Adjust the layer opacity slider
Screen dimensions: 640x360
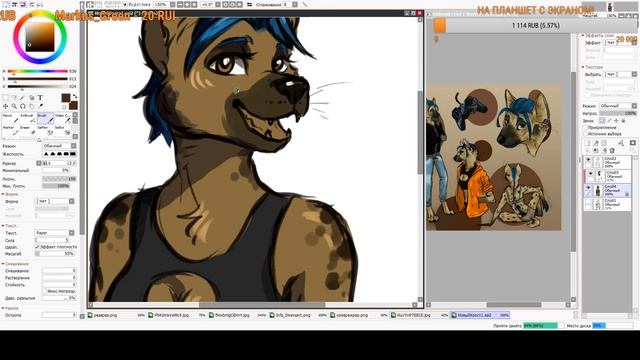618,113
